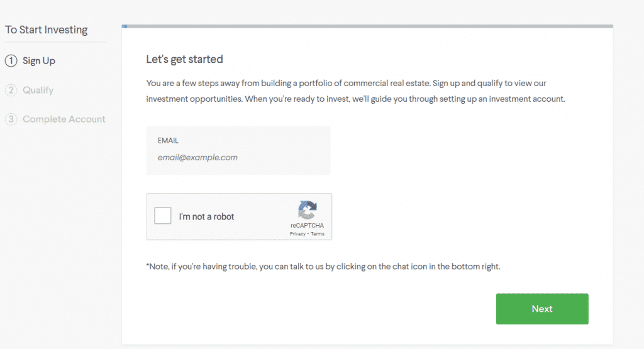
Task: Click the step 3 circle icon
Action: (x=11, y=119)
